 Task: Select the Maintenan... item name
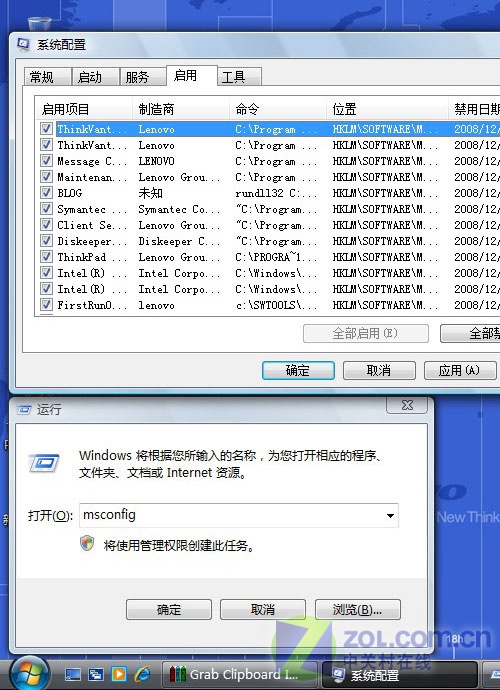[x=92, y=177]
